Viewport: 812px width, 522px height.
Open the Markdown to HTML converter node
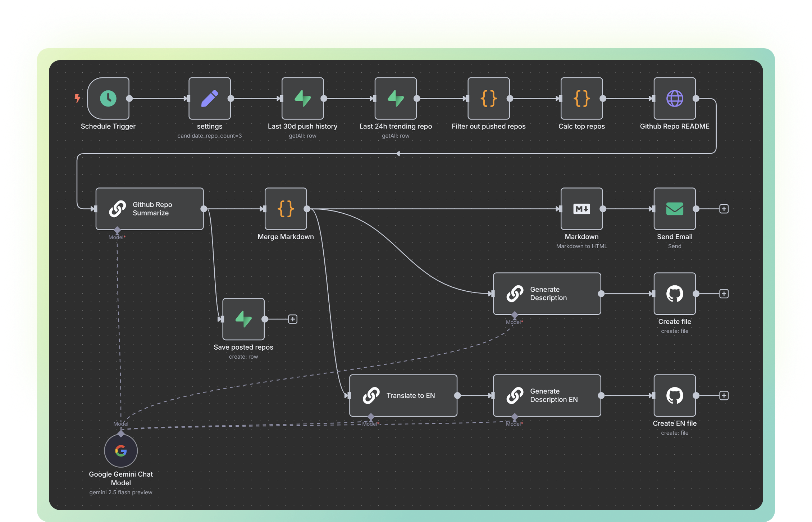pyautogui.click(x=581, y=209)
